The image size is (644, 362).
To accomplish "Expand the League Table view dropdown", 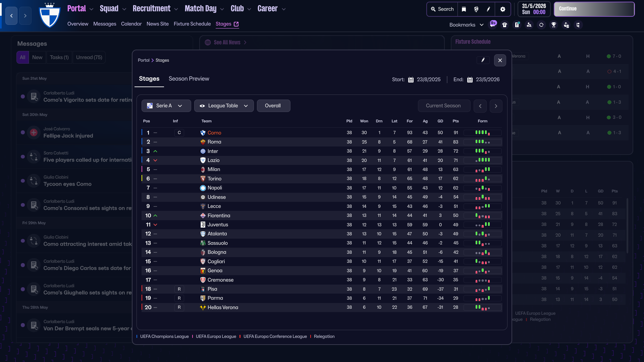I will 224,106.
